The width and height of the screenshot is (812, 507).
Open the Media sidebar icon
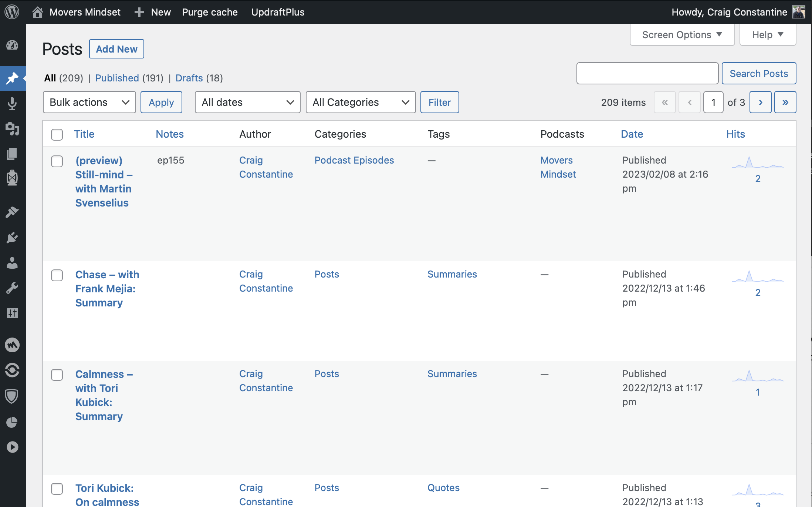coord(12,129)
